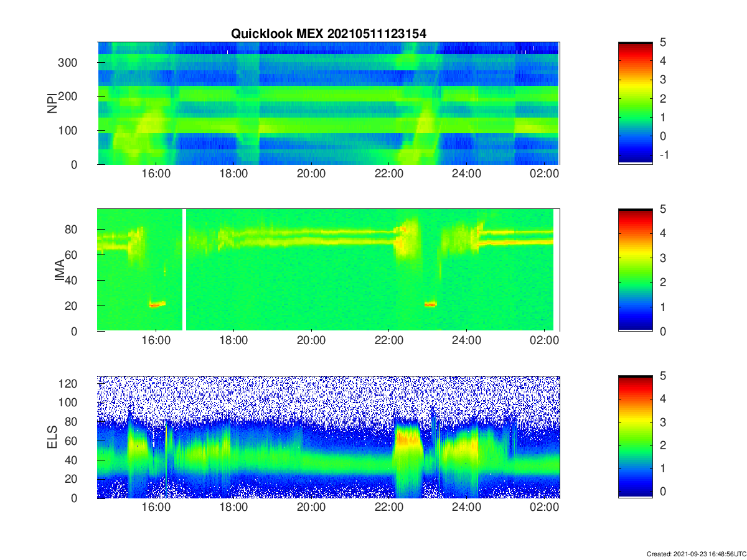Screen dimensions: 747x560
Task: Click the 22:00 tick under NPI panel
Action: 388,175
